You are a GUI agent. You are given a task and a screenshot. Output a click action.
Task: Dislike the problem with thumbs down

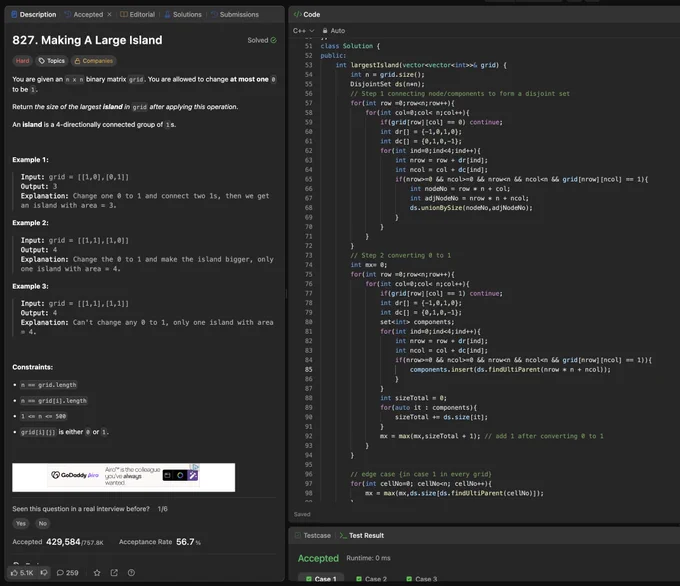click(x=44, y=573)
